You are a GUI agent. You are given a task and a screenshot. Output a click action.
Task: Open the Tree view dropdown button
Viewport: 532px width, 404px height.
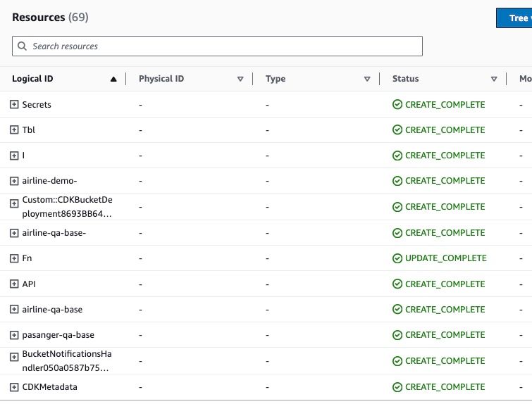[x=514, y=18]
